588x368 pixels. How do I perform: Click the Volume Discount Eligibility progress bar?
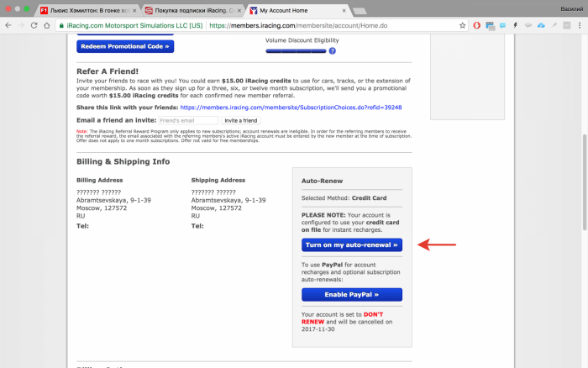[295, 51]
